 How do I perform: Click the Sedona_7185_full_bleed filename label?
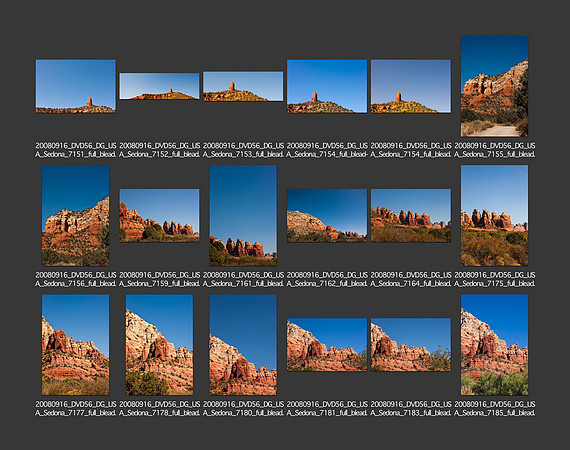pos(494,408)
